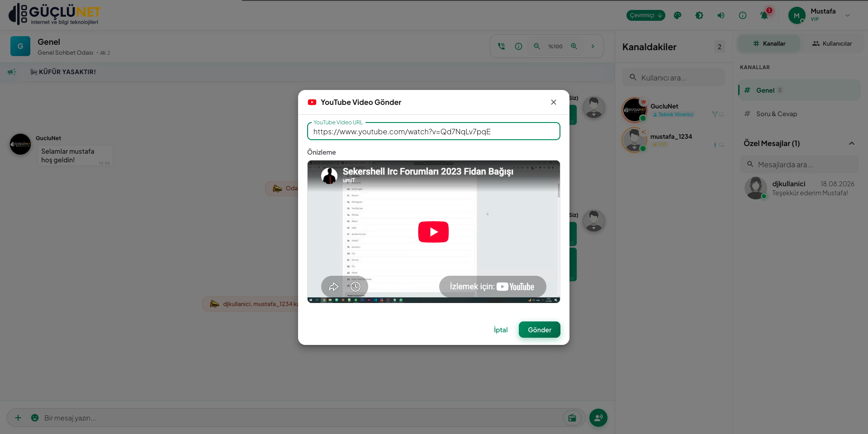Viewport: 868px width, 434px height.
Task: Select GucluNet in Kanaldakiler list
Action: (x=674, y=110)
